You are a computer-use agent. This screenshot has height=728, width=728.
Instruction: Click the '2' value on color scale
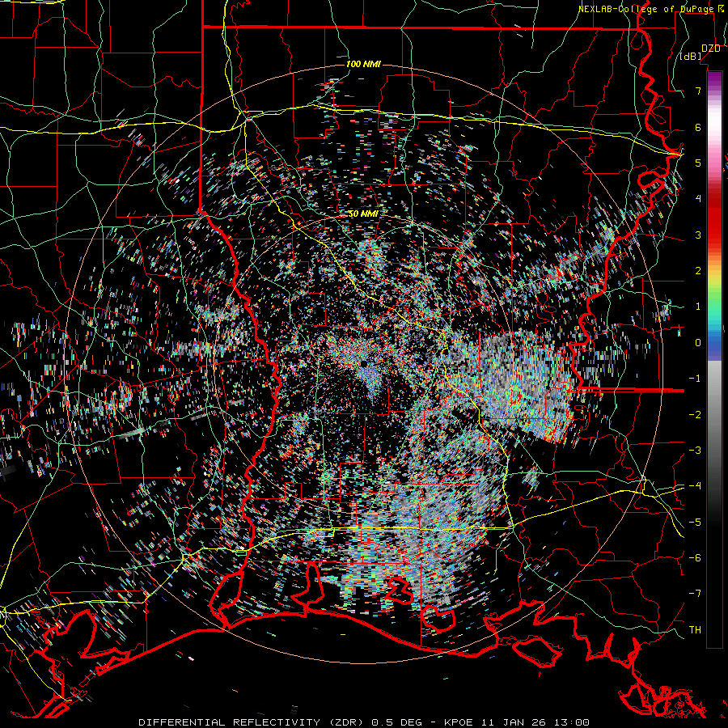pos(698,271)
